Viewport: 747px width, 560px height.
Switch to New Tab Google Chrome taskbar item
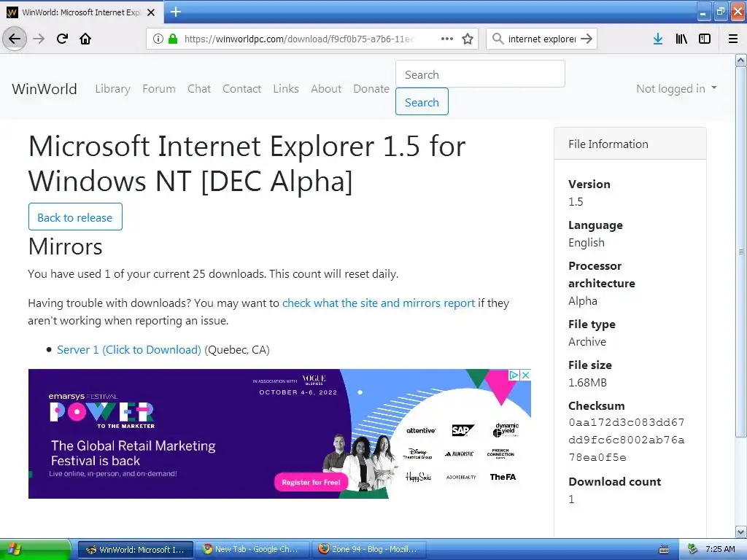[x=252, y=550]
